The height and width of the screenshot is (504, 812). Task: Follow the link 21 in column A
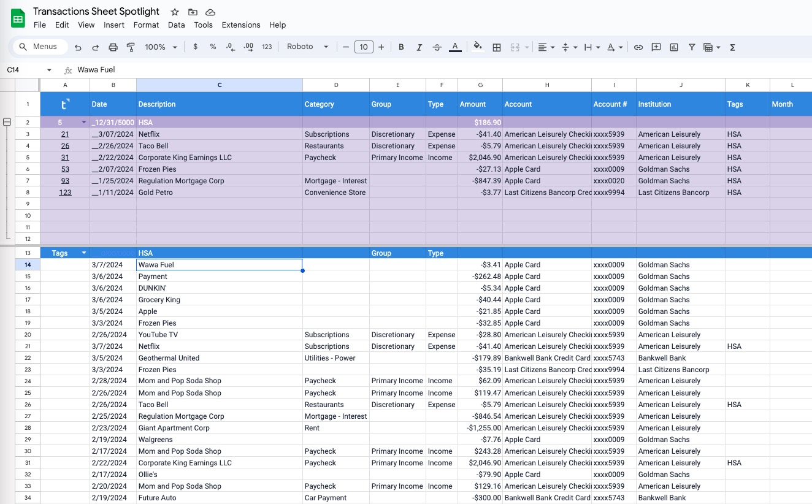[x=65, y=134]
